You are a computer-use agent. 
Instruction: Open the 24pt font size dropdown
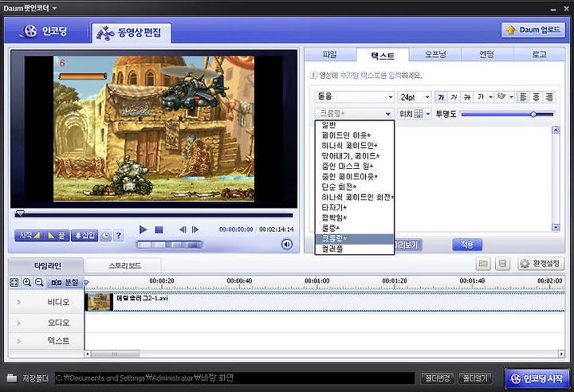pos(414,97)
